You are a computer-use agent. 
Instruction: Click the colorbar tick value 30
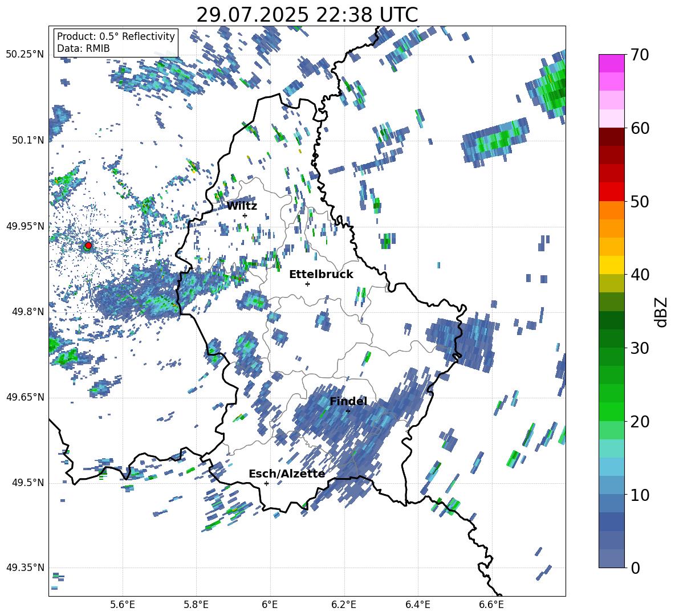pyautogui.click(x=640, y=348)
